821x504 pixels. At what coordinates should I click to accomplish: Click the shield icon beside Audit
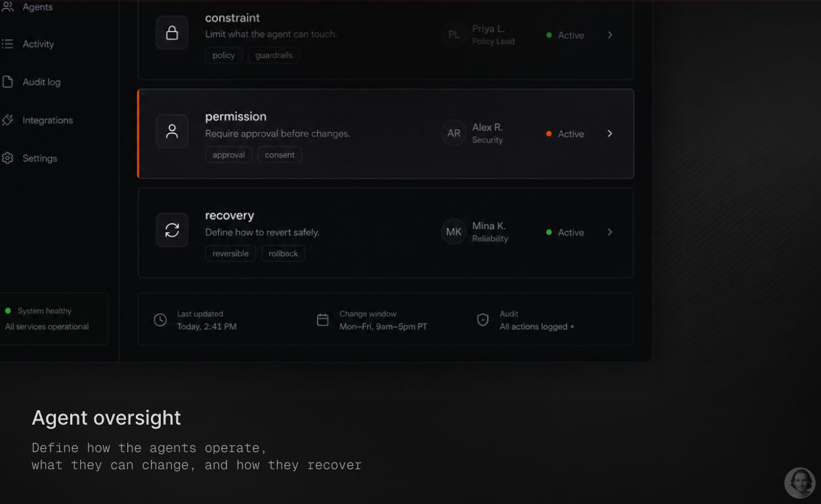point(483,320)
